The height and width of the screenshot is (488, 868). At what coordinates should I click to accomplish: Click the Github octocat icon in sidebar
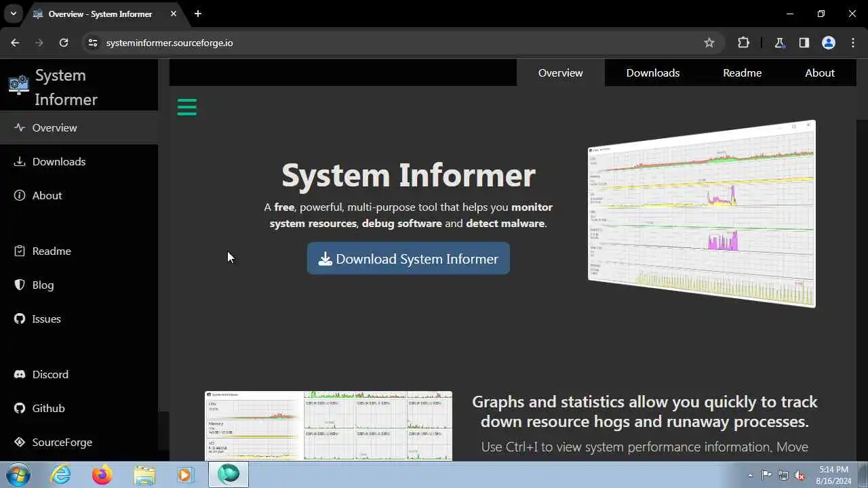pos(20,408)
